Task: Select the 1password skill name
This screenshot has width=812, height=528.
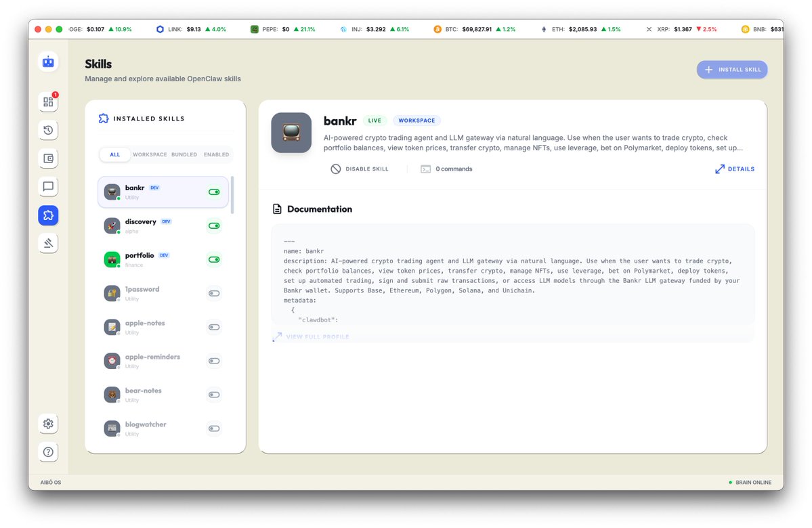Action: click(x=142, y=289)
